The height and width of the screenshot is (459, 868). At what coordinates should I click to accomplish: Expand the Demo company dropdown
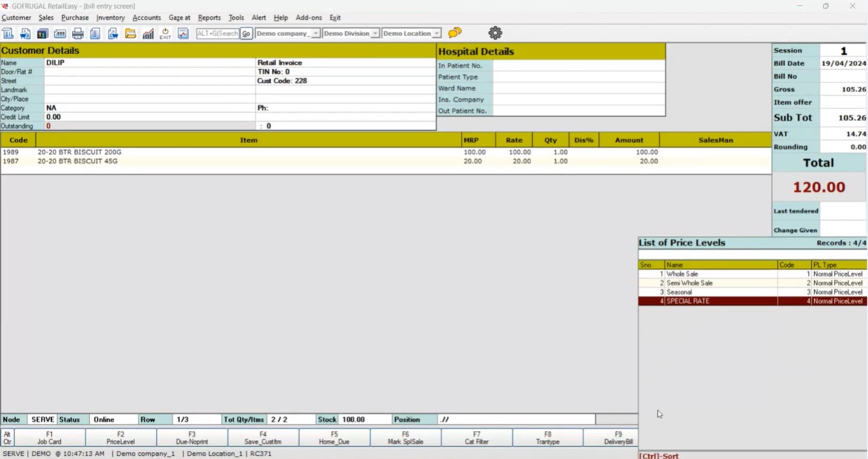[316, 33]
